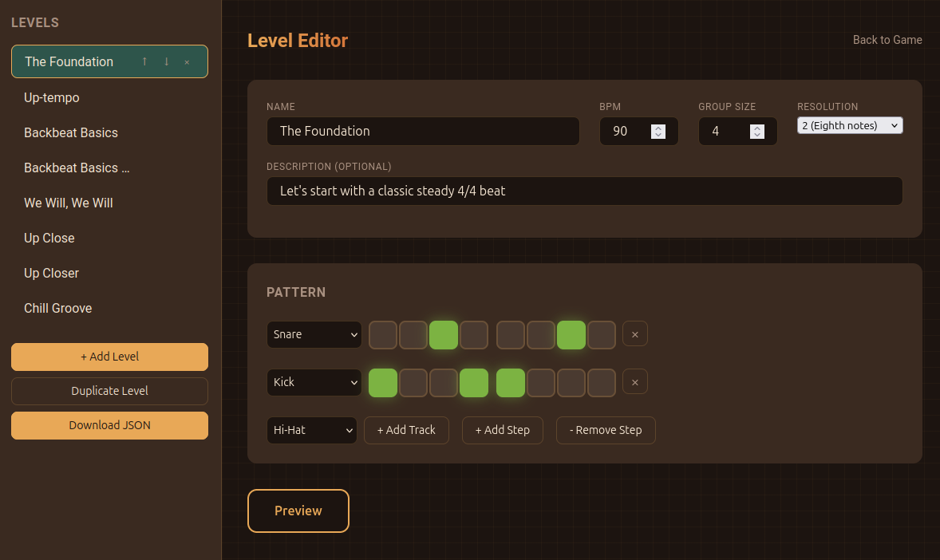940x560 pixels.
Task: Follow the Back to Game link
Action: pos(887,40)
